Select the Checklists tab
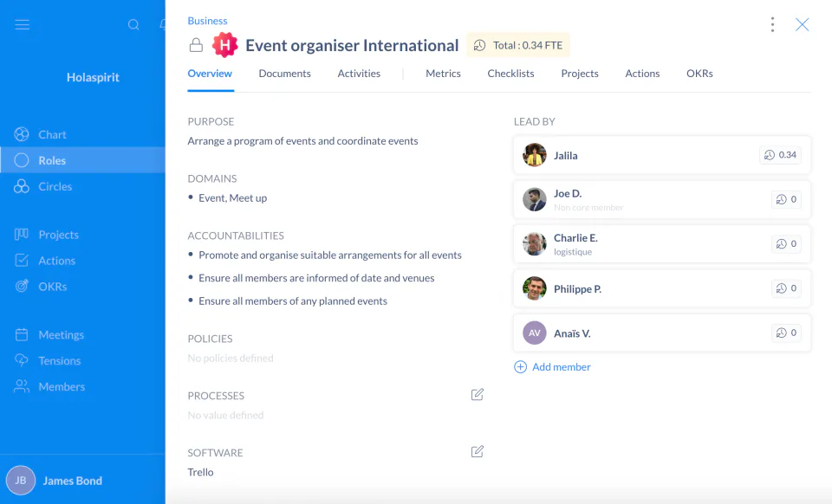This screenshot has height=504, width=832. [x=510, y=74]
